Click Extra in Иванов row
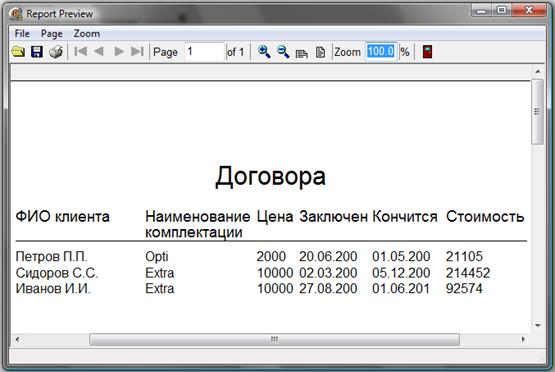 point(160,289)
